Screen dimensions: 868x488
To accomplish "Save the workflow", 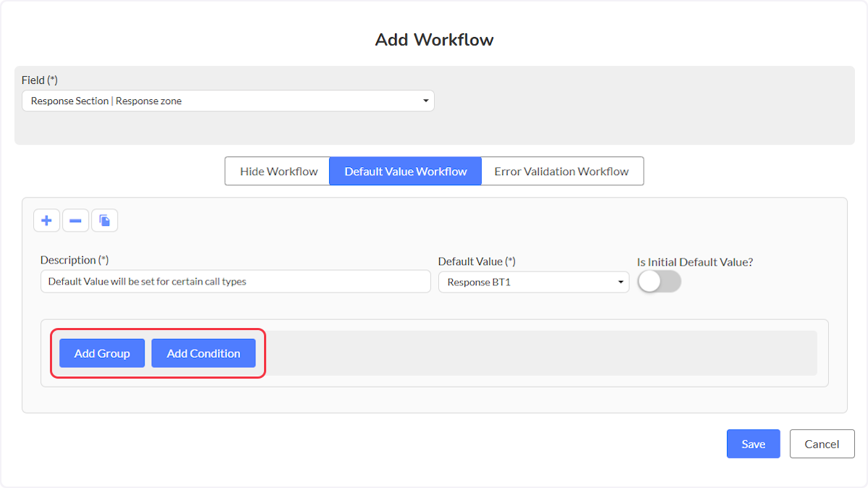I will [753, 444].
